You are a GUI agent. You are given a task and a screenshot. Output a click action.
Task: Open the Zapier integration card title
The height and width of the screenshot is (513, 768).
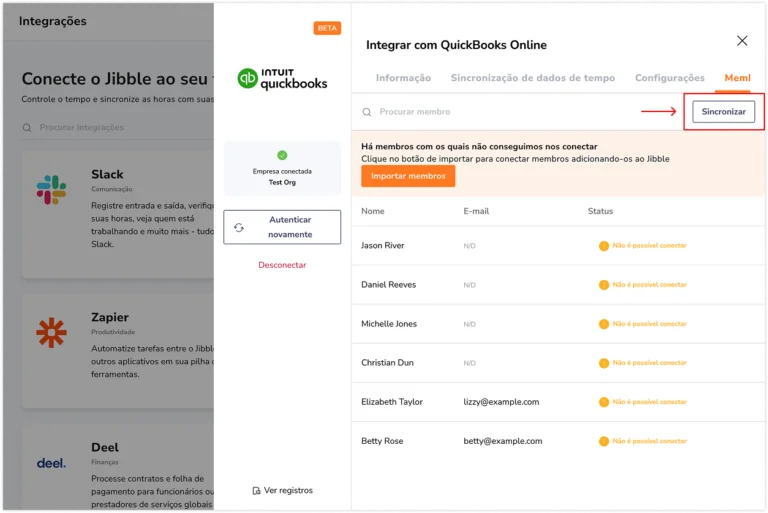tap(110, 318)
